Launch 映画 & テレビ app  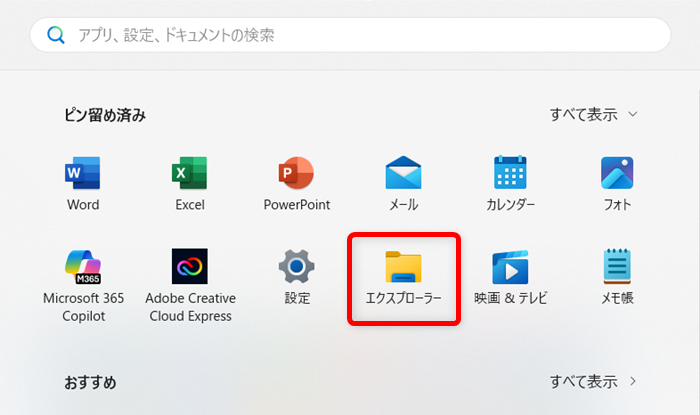(x=510, y=277)
